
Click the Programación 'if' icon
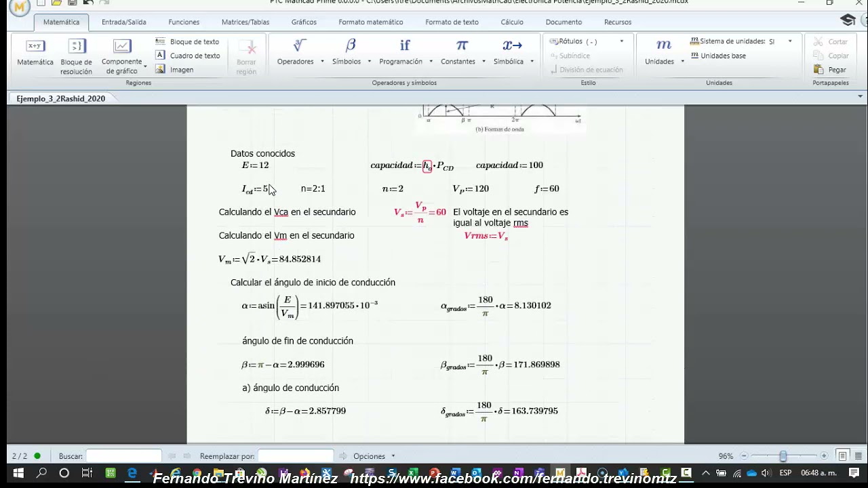405,45
